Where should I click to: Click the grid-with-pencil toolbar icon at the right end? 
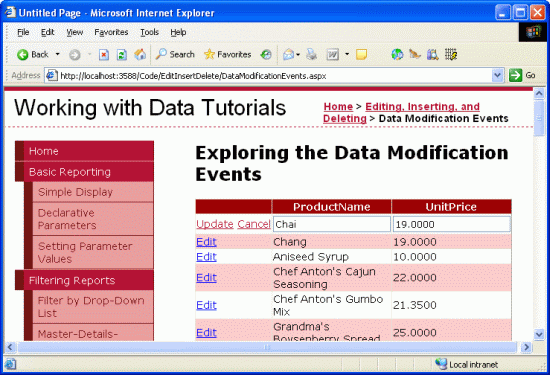[451, 54]
